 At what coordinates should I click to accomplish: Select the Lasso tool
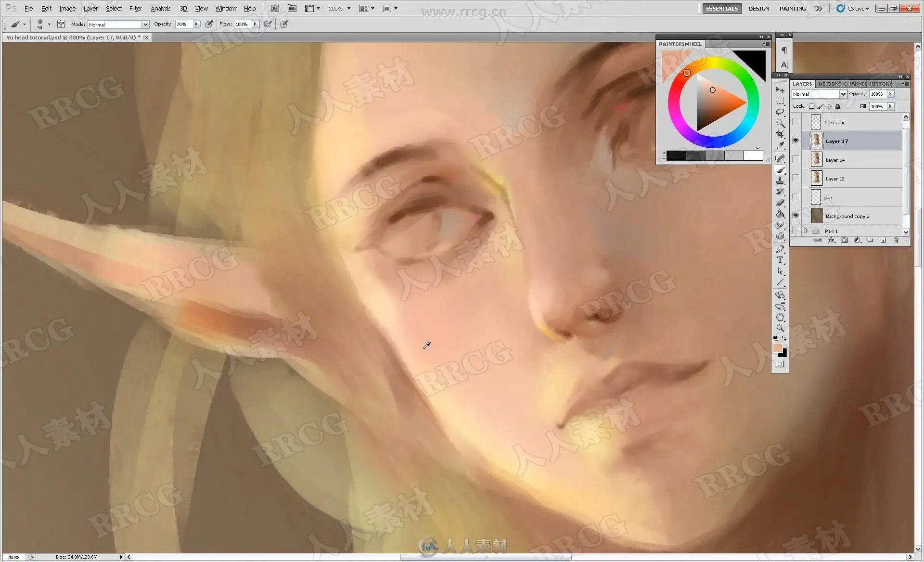tap(780, 112)
